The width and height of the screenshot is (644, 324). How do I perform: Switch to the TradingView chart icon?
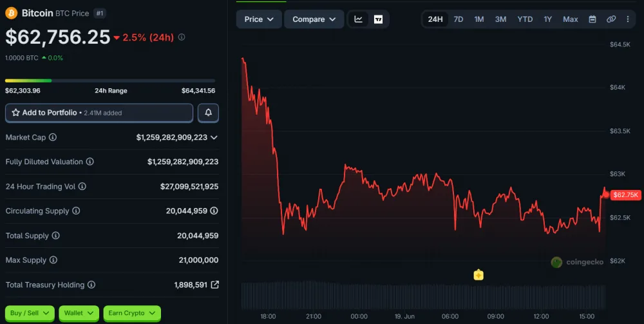click(x=378, y=19)
